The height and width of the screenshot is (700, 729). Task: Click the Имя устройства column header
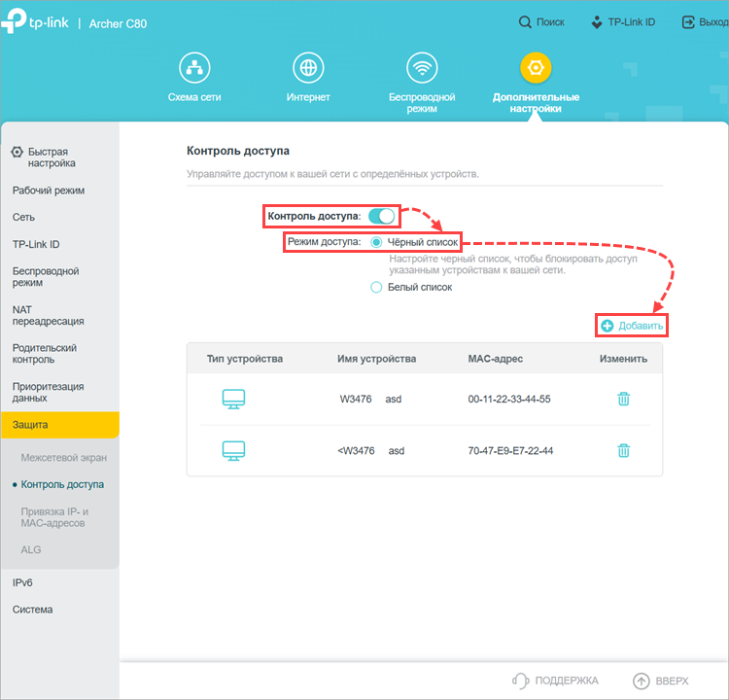point(376,359)
